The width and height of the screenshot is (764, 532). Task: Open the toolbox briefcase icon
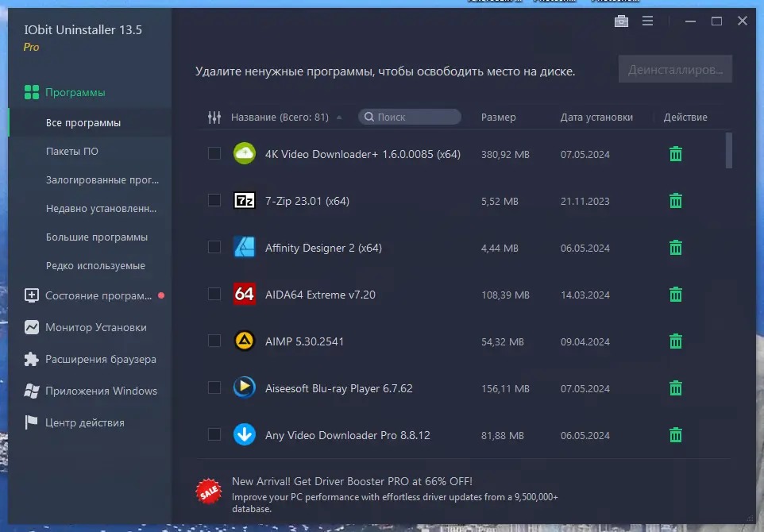pyautogui.click(x=621, y=21)
